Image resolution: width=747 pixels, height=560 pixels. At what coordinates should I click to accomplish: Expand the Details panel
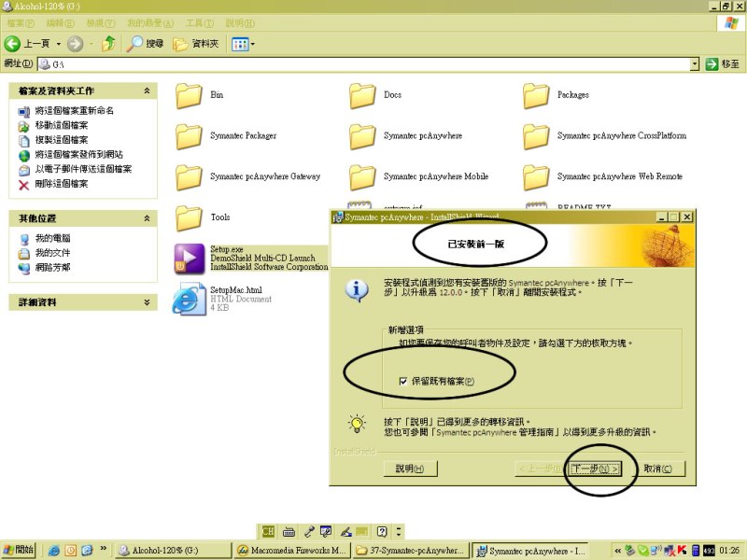coord(148,301)
